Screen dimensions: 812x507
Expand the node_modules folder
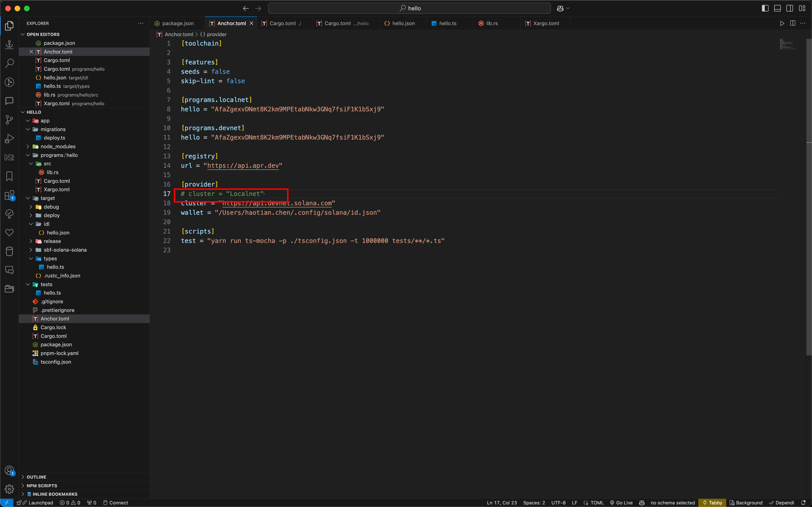pos(28,147)
